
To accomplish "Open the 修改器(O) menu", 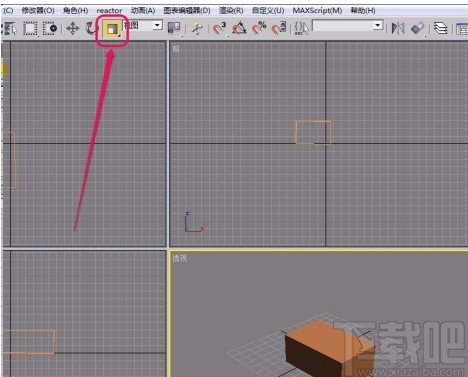I will pos(38,10).
